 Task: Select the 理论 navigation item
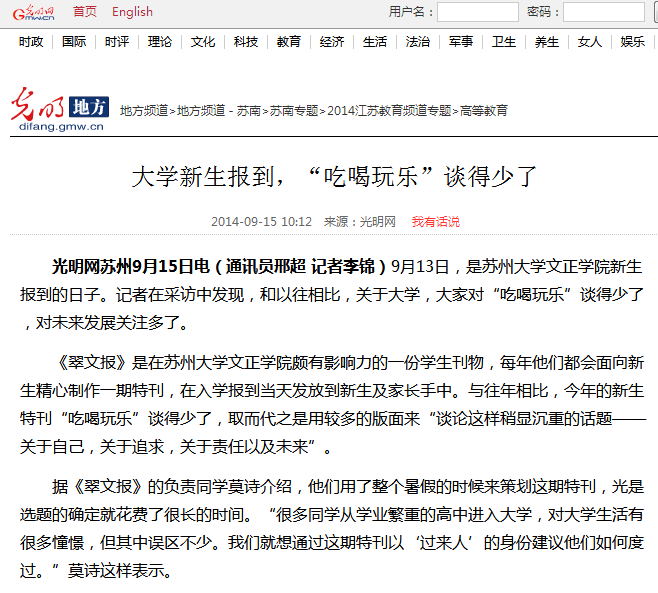click(x=160, y=42)
